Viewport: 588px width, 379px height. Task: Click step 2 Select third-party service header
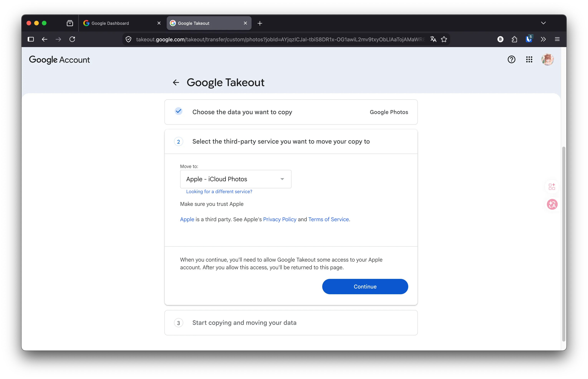pos(291,141)
